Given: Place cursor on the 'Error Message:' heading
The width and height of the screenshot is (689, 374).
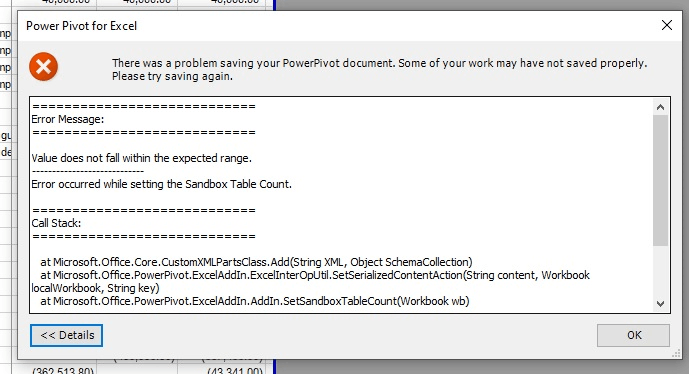Looking at the screenshot, I should tap(68, 119).
